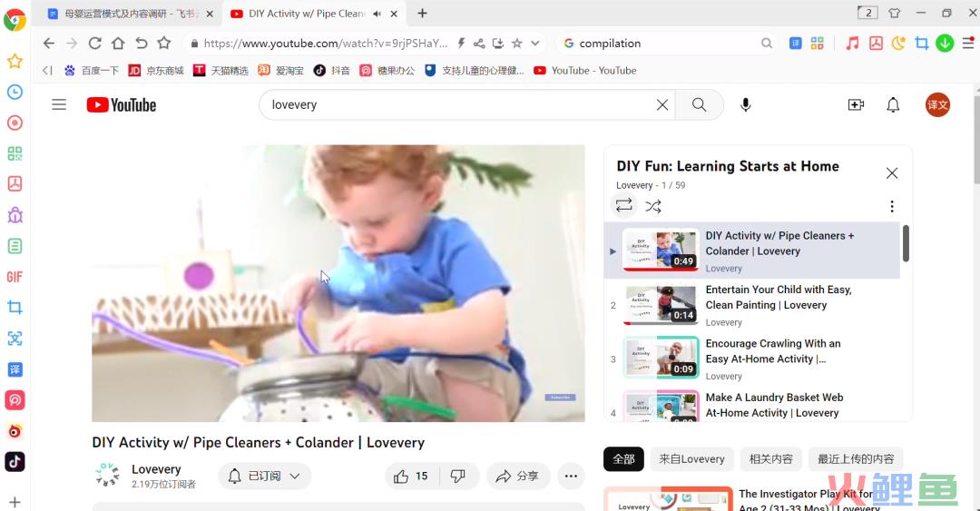Viewport: 980px width, 511px height.
Task: Clear the lovevery search text
Action: pos(662,105)
